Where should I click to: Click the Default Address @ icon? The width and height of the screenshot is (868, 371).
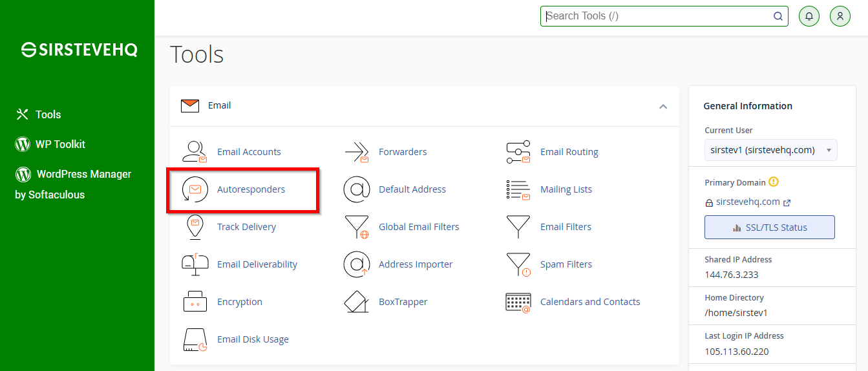(356, 189)
